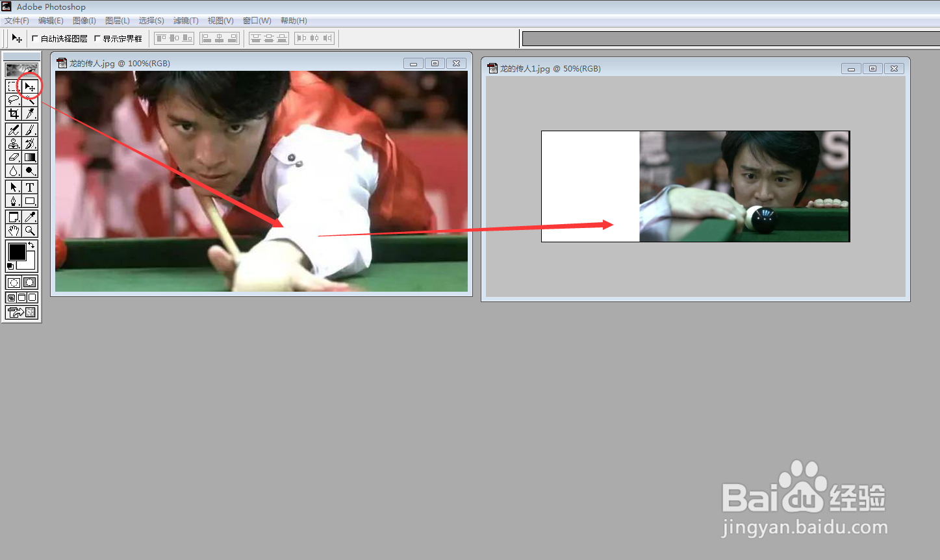Select the Airbrush tool

tap(13, 131)
